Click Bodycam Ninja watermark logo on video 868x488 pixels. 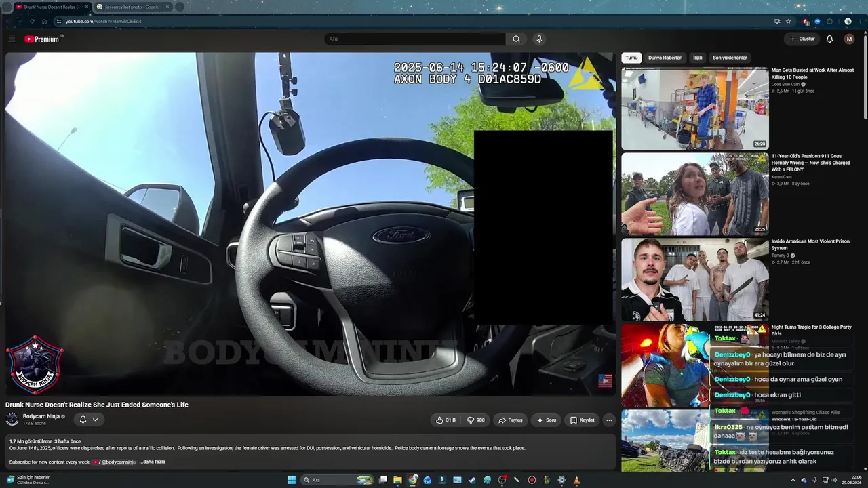(35, 365)
